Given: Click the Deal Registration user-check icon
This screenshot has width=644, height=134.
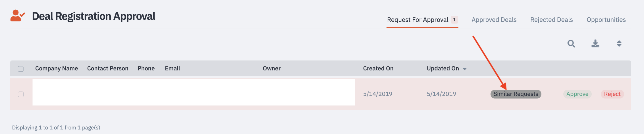Looking at the screenshot, I should coord(18,16).
